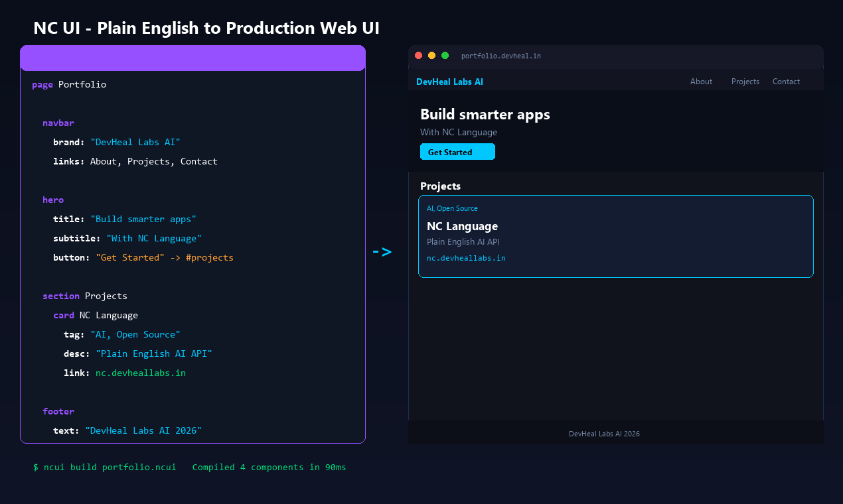Click the DevHeal Labs AI 2026 footer text in preview
The height and width of the screenshot is (504, 843).
tap(604, 434)
